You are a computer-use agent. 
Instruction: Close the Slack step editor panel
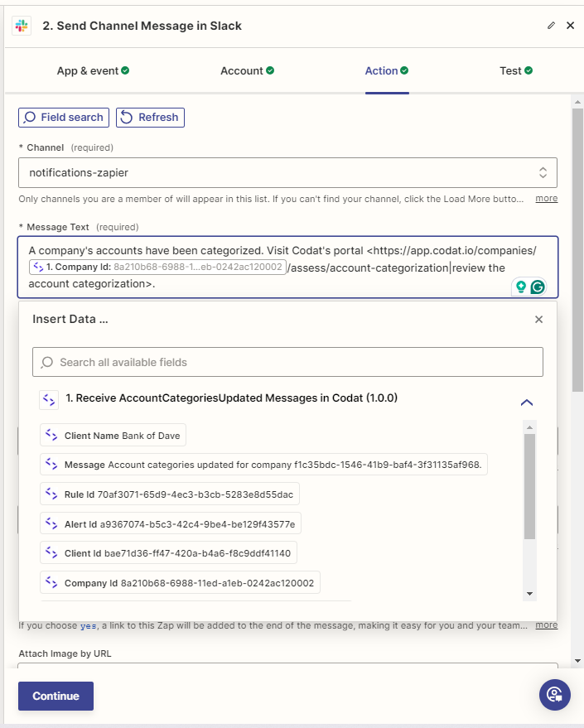pyautogui.click(x=570, y=26)
